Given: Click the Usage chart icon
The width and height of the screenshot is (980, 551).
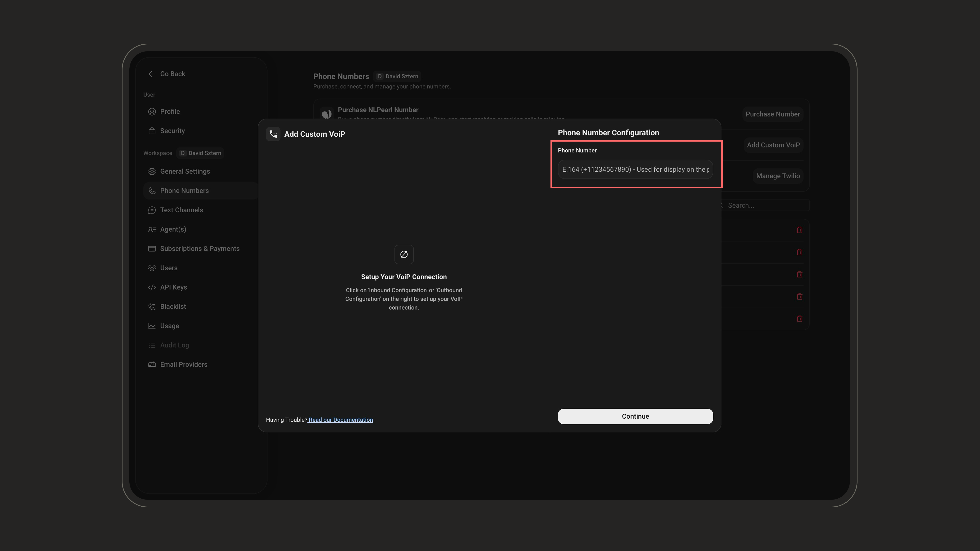Looking at the screenshot, I should (x=152, y=326).
